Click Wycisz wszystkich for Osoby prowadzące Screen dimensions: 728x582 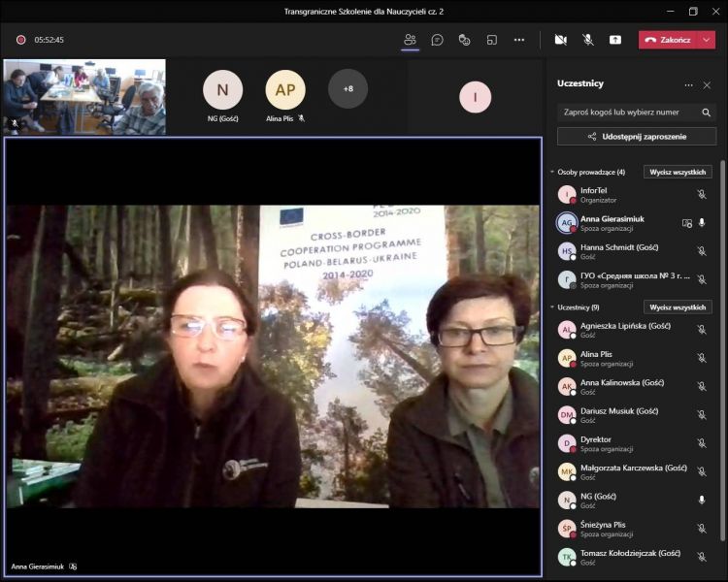pos(678,172)
